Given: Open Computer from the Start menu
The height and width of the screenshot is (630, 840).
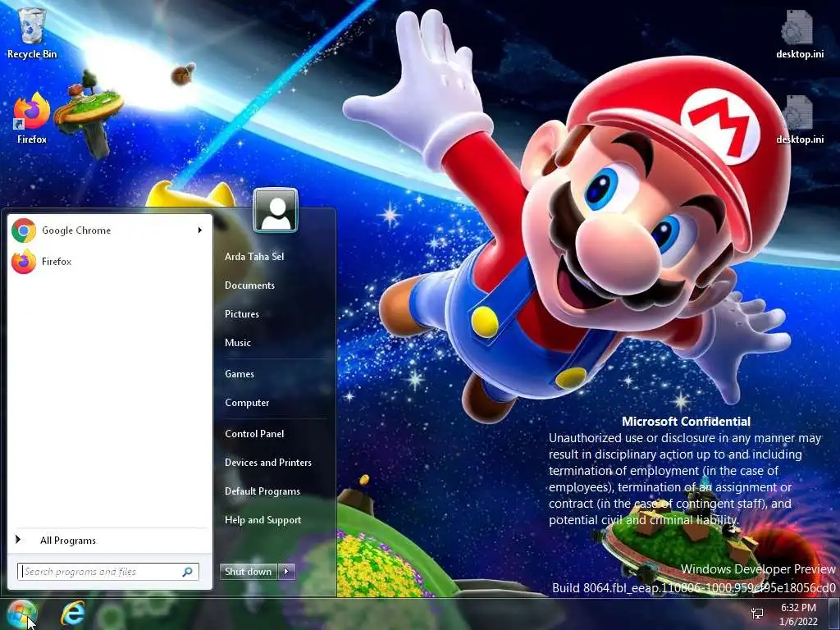Looking at the screenshot, I should pyautogui.click(x=247, y=403).
